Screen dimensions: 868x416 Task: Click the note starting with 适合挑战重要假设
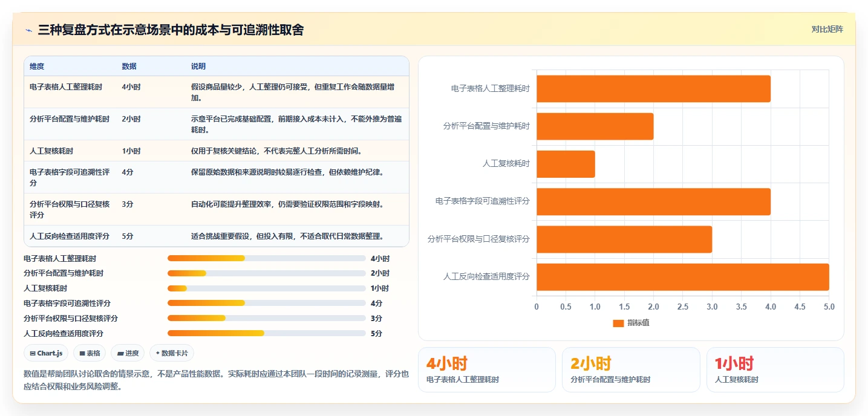[287, 236]
